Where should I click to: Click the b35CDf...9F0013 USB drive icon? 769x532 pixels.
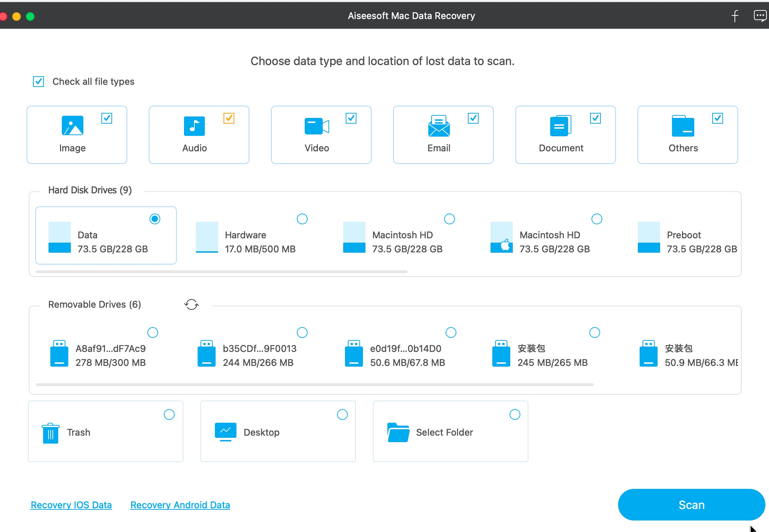pyautogui.click(x=207, y=353)
